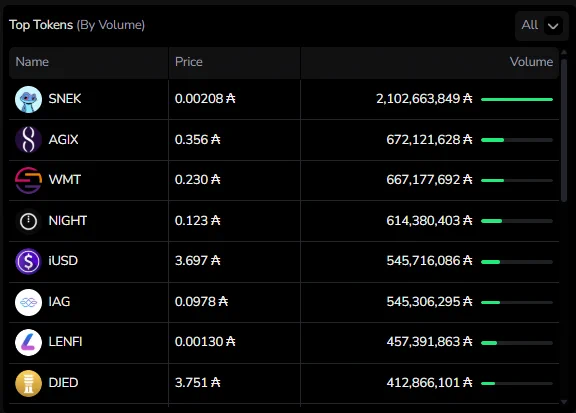This screenshot has width=576, height=413.
Task: Click the LENFI volume bar
Action: [x=517, y=343]
